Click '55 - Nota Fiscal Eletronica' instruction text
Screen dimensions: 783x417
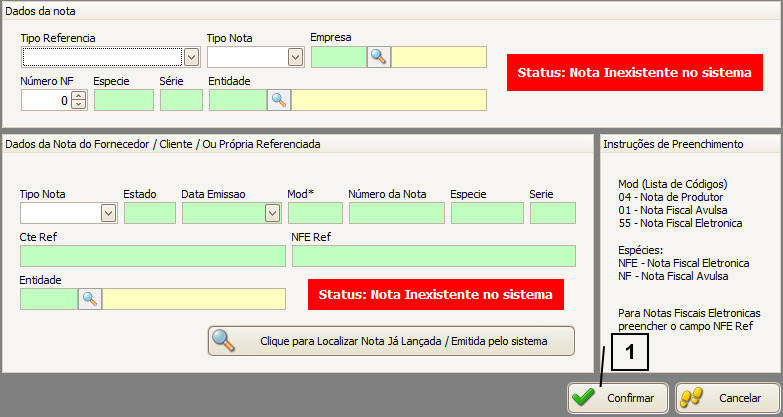(680, 223)
